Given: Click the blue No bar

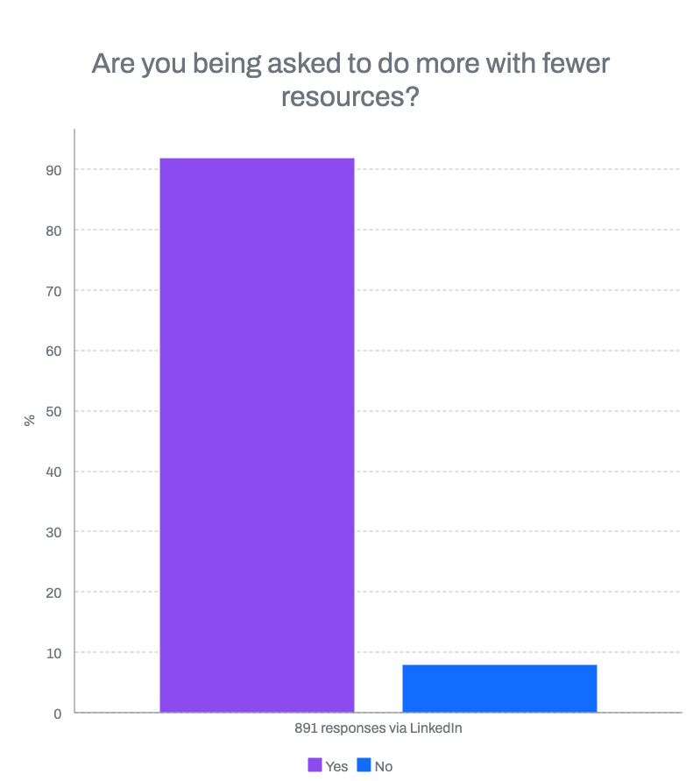Looking at the screenshot, I should pyautogui.click(x=499, y=688).
